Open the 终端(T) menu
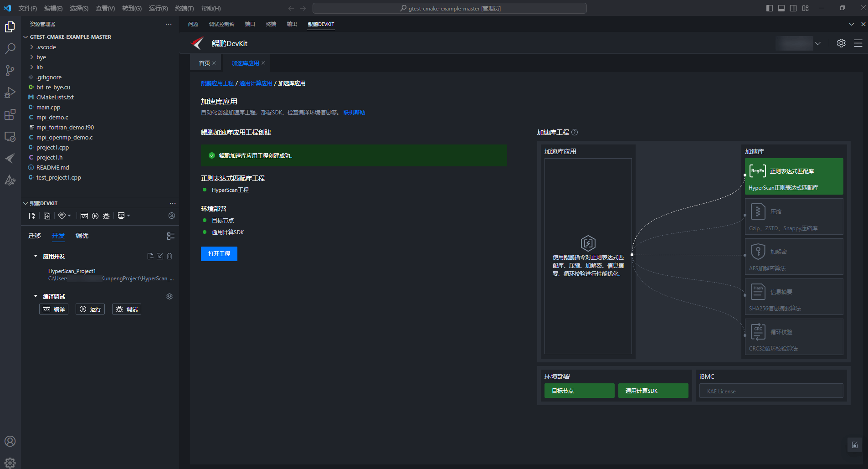 coord(184,8)
